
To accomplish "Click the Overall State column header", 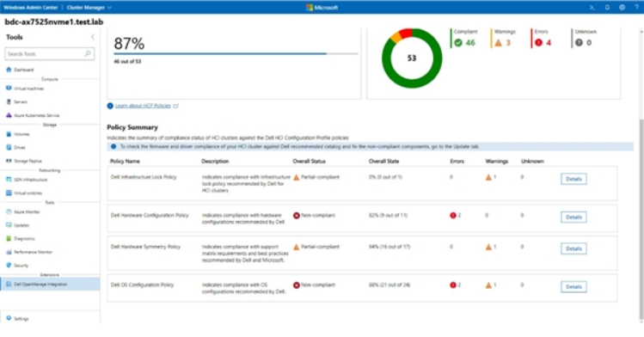I will click(383, 162).
